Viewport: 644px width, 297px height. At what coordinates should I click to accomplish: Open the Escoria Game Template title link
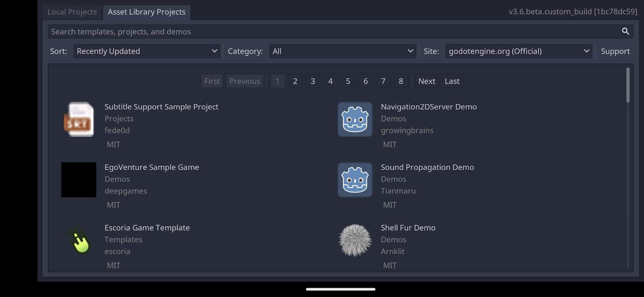147,228
